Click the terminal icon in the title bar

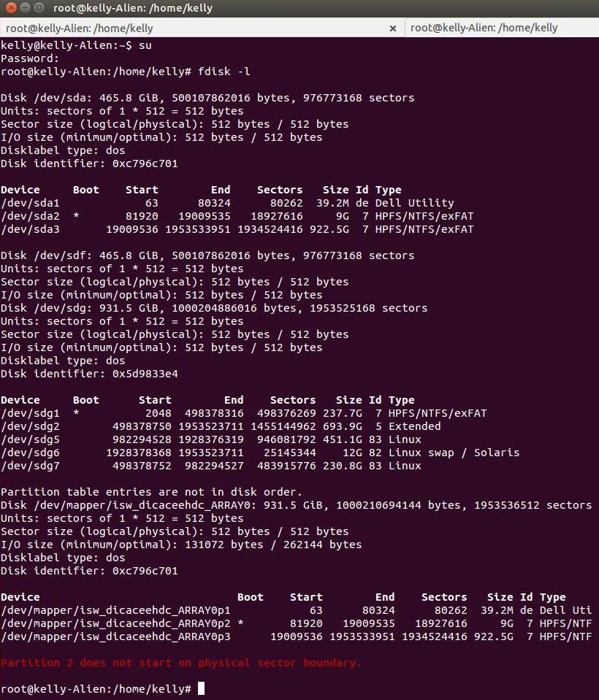[x=40, y=8]
